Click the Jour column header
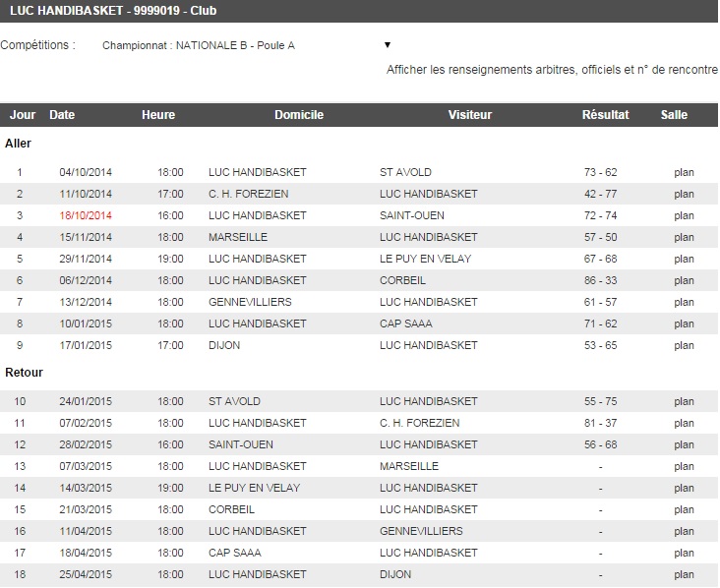 click(23, 115)
